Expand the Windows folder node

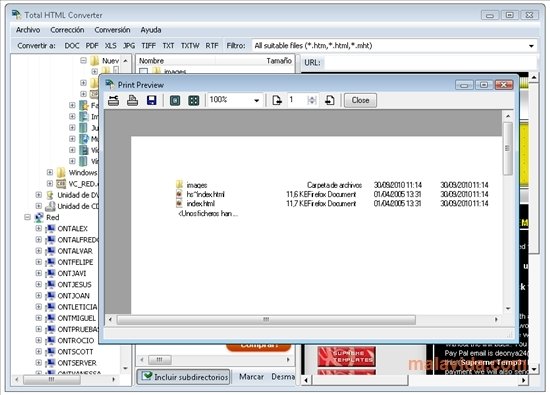[50, 172]
